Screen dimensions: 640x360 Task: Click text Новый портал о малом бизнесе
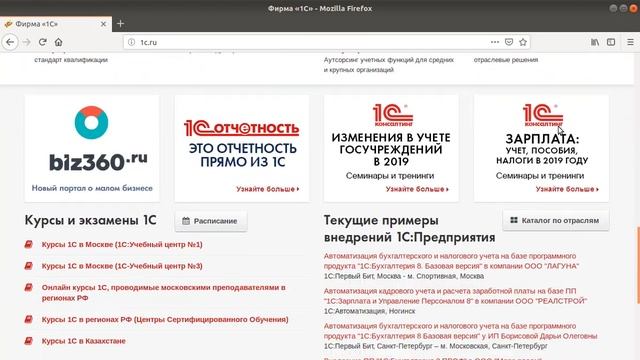point(92,188)
